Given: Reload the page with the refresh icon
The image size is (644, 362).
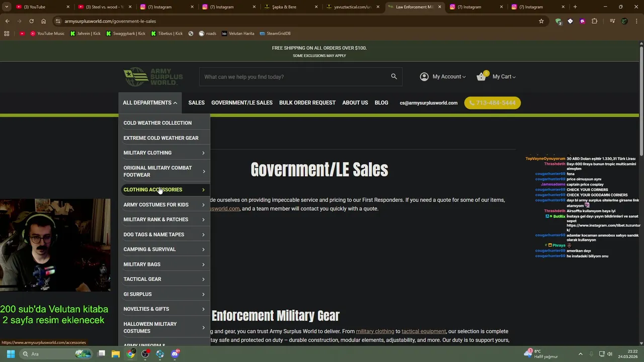Looking at the screenshot, I should click(x=31, y=21).
